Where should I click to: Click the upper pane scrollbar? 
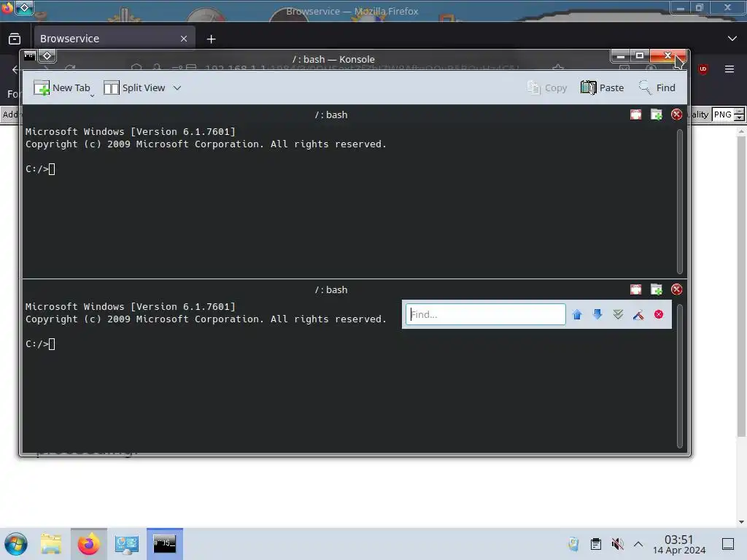680,201
